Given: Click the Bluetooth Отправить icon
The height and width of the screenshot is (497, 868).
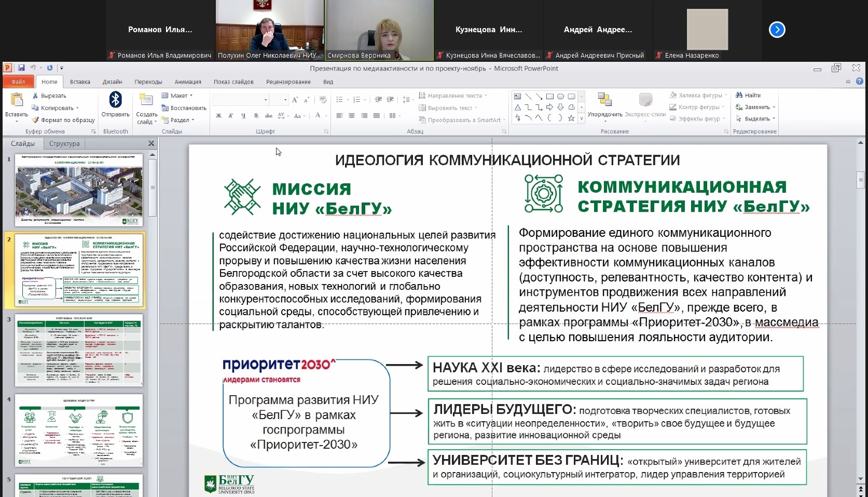Looking at the screenshot, I should tap(115, 100).
